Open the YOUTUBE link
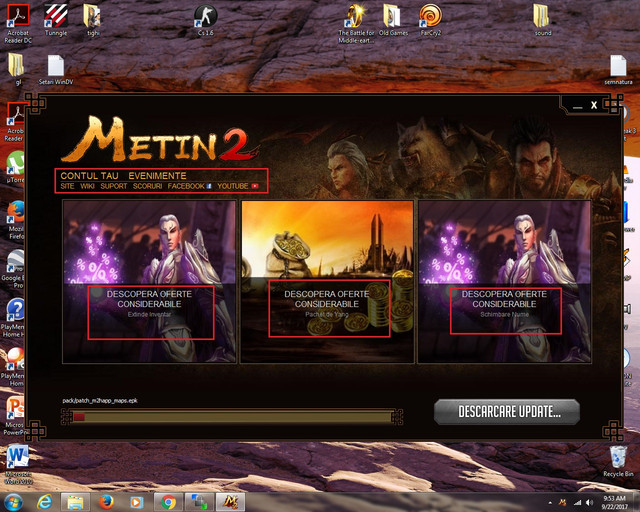 (x=238, y=186)
